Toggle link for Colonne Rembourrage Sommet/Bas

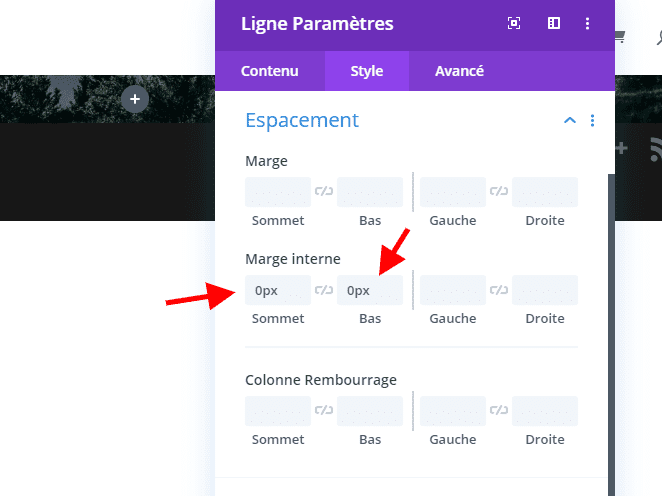pos(324,410)
